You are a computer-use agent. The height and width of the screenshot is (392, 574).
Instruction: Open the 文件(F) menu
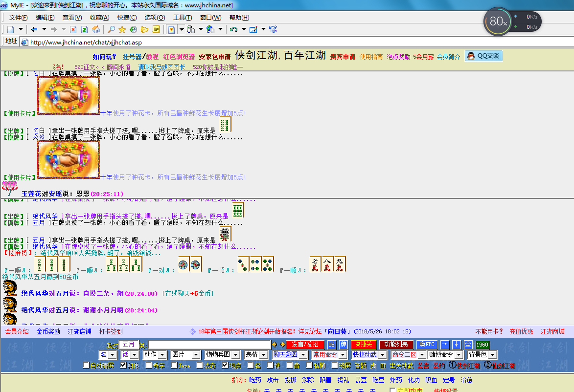pos(18,18)
